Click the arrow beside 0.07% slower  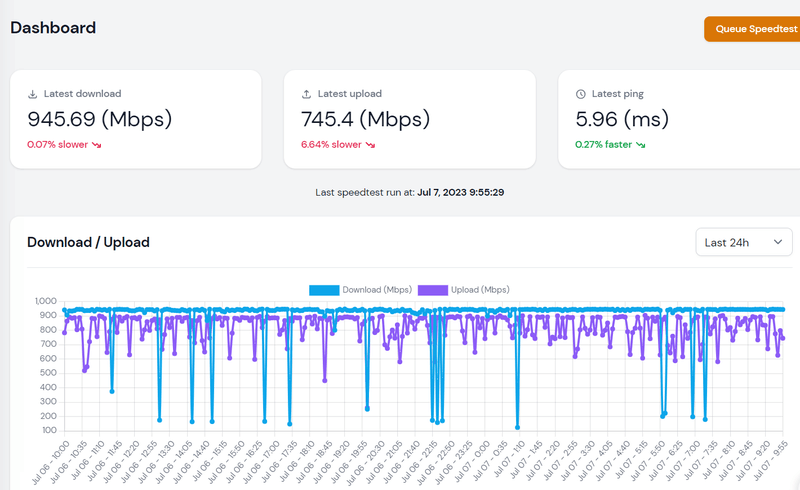coord(96,145)
